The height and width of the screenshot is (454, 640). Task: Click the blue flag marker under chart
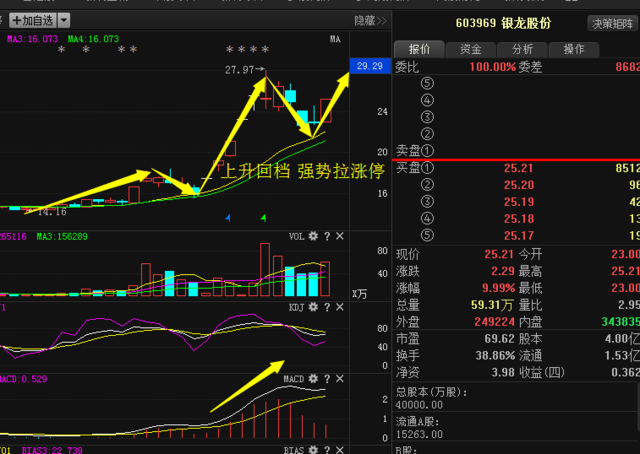click(228, 218)
